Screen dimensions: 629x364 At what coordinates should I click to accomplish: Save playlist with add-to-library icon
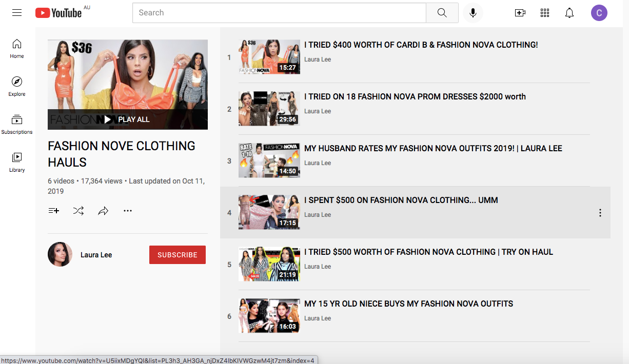tap(54, 211)
